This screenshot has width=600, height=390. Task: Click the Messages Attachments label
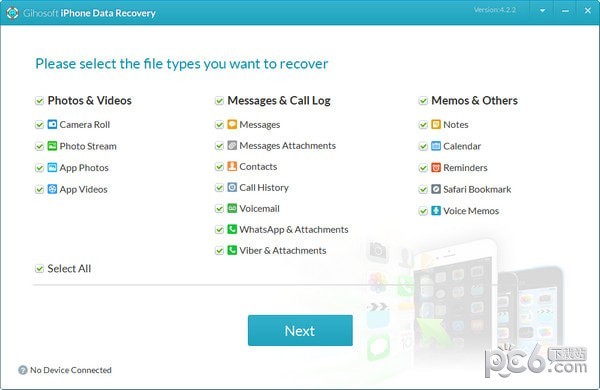(x=287, y=145)
